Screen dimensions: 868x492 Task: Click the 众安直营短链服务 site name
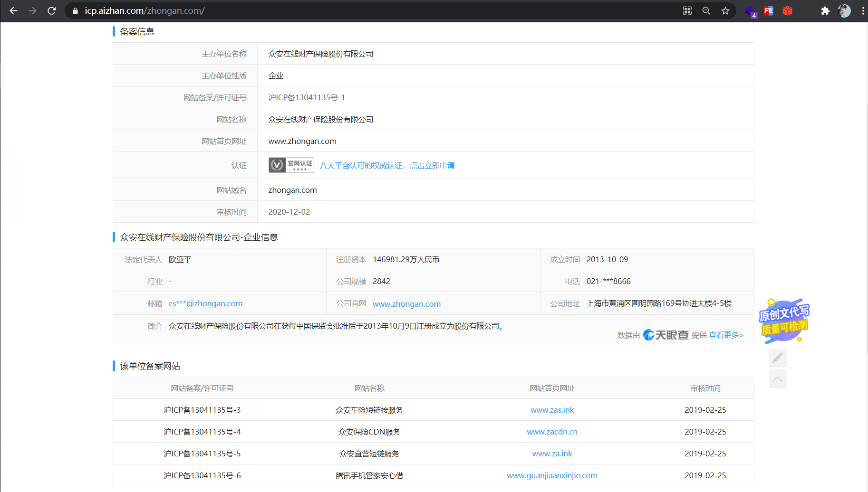pyautogui.click(x=369, y=454)
